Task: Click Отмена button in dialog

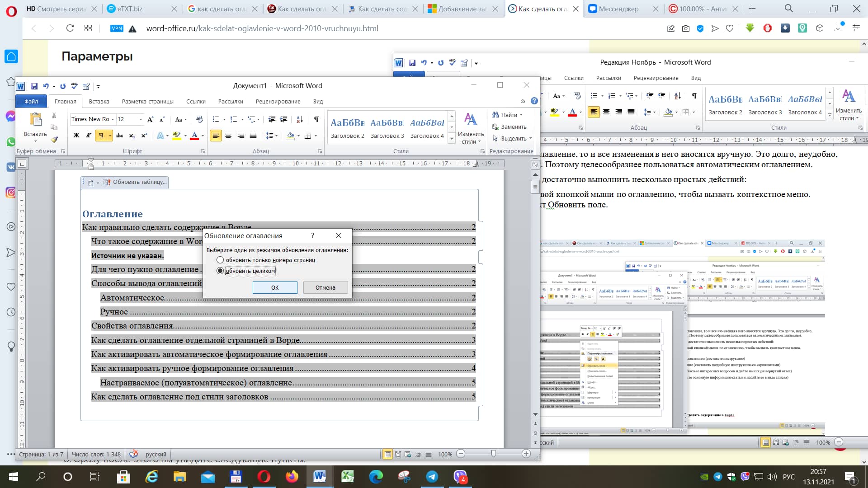Action: point(325,288)
